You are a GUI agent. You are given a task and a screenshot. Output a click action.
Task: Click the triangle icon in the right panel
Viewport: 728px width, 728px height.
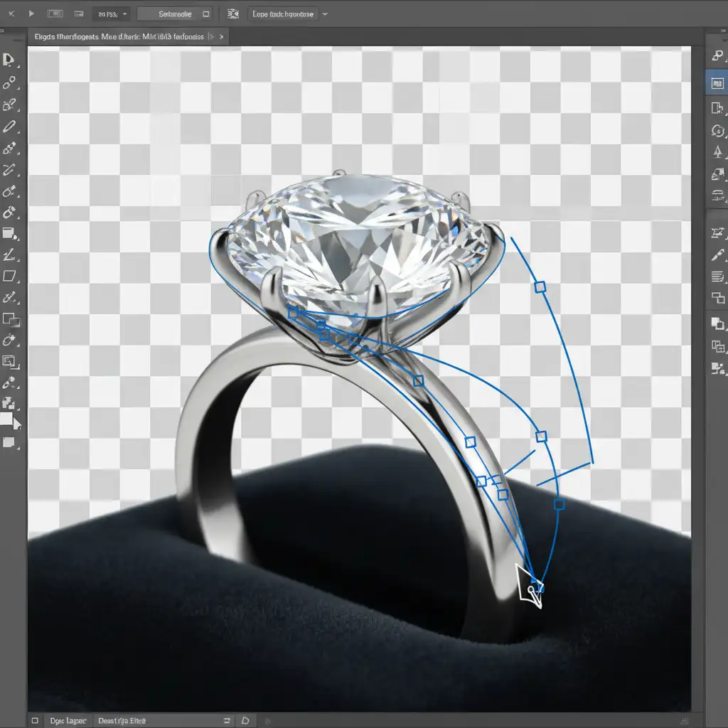point(717,151)
